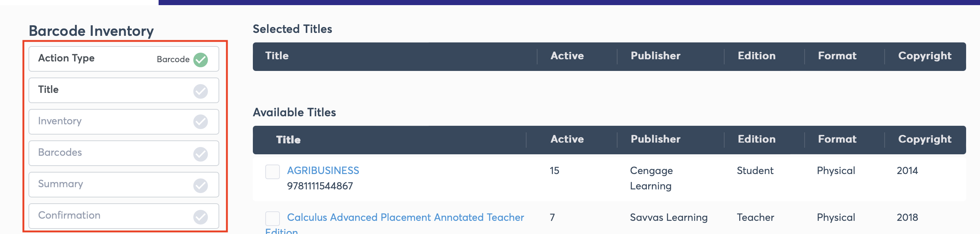Select the Calculus Advanced Placement checkbox
This screenshot has height=234, width=980.
[x=272, y=219]
